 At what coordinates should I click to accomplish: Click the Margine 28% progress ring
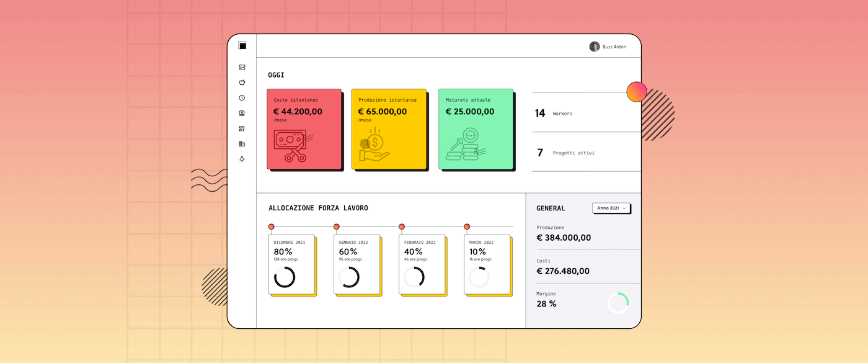(x=618, y=303)
